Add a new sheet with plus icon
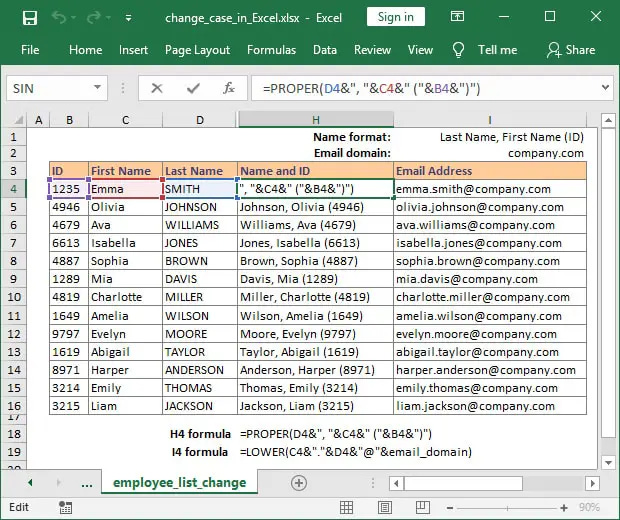 pos(299,483)
